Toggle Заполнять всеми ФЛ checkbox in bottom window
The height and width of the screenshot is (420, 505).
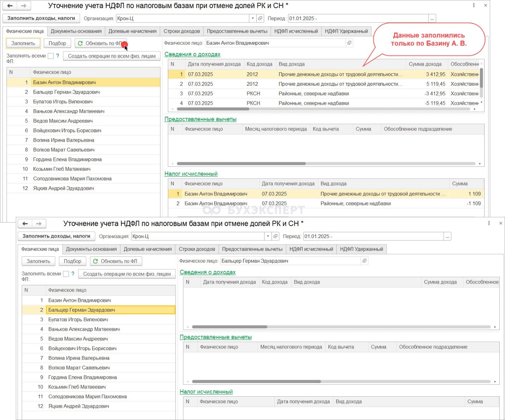pyautogui.click(x=66, y=274)
